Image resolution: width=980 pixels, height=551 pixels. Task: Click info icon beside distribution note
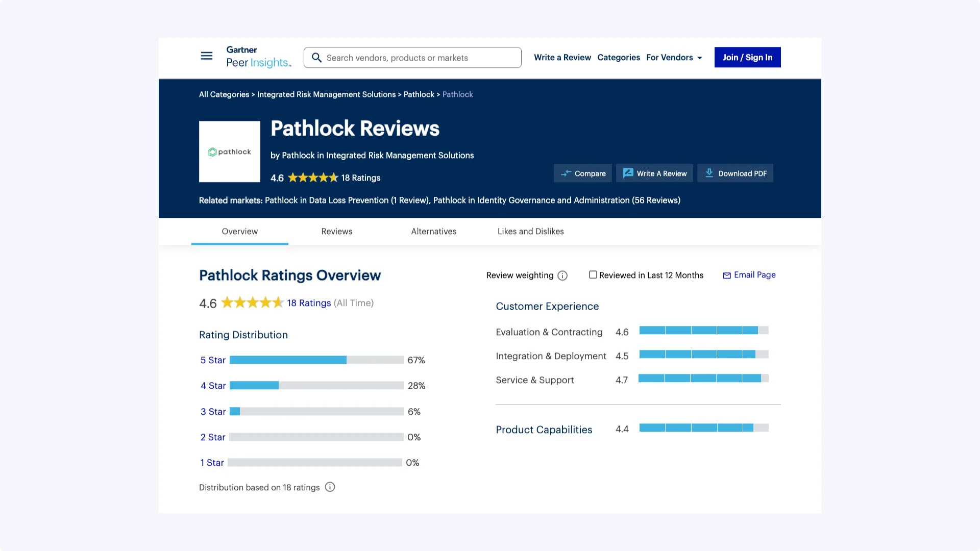click(330, 487)
